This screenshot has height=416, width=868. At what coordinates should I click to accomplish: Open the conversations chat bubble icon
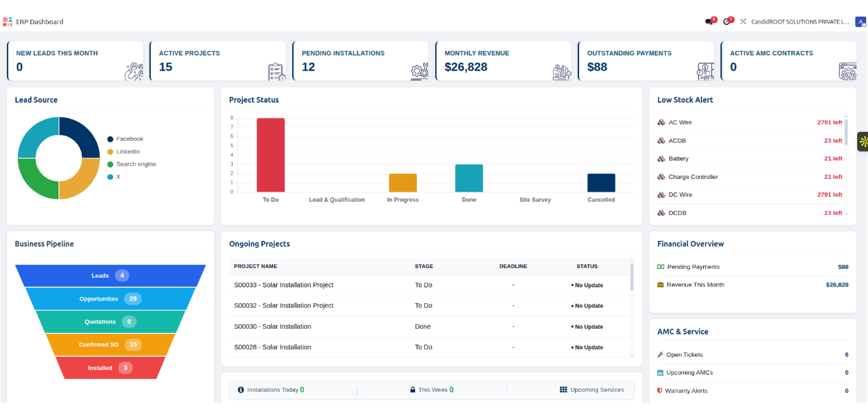(x=709, y=22)
